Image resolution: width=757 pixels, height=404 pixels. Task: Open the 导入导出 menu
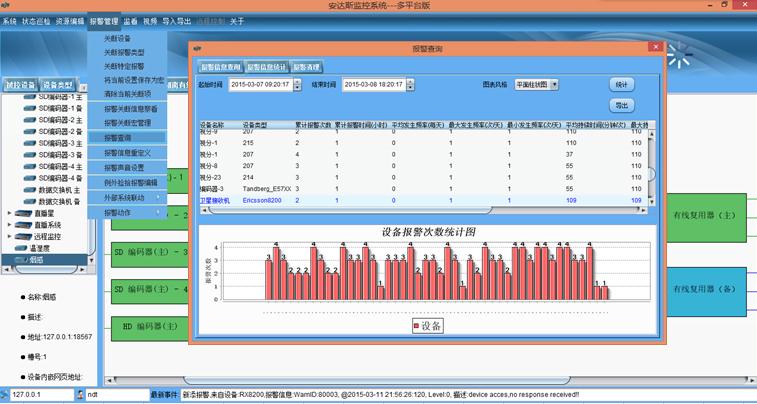click(x=177, y=22)
